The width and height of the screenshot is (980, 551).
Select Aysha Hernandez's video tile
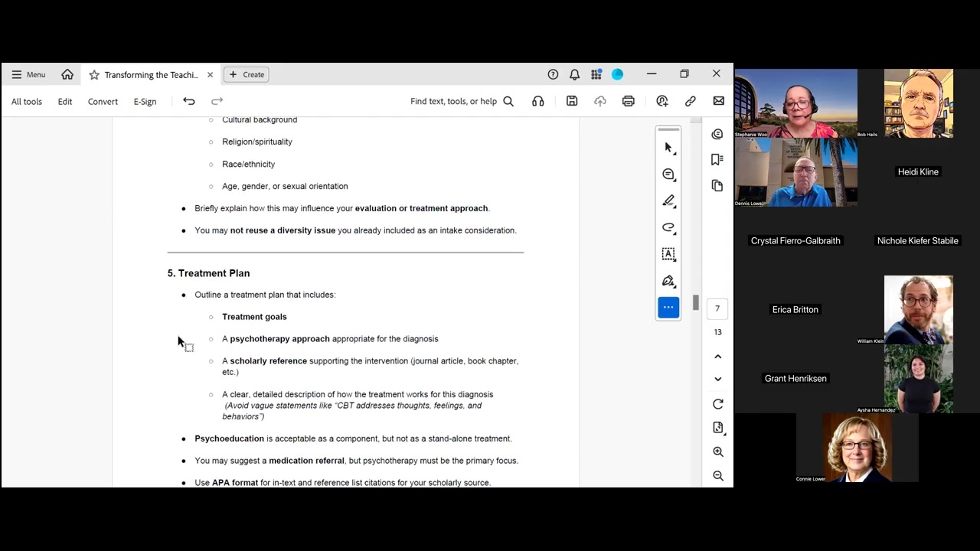point(918,379)
